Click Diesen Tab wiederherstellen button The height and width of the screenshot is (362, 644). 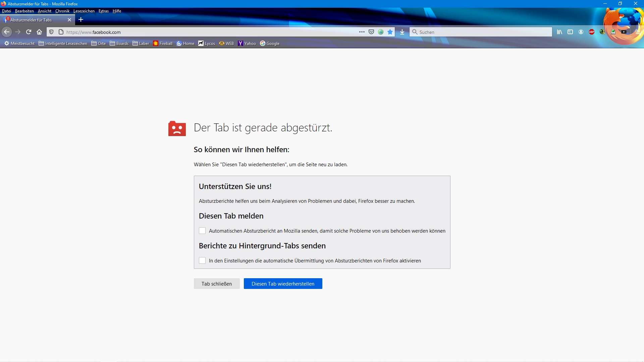[283, 284]
